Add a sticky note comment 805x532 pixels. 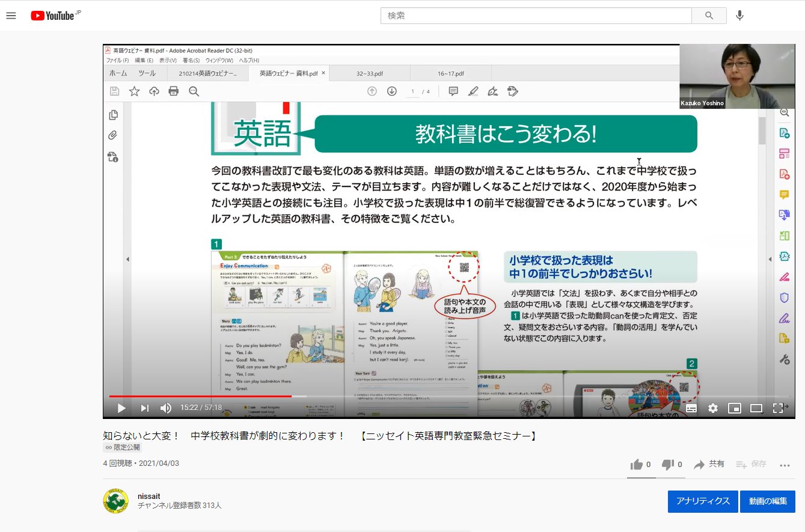[x=454, y=91]
